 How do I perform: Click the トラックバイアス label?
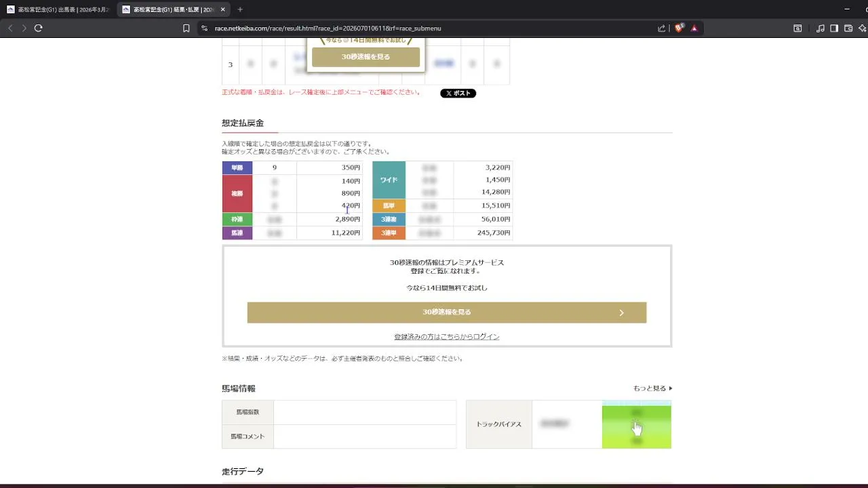coord(499,424)
